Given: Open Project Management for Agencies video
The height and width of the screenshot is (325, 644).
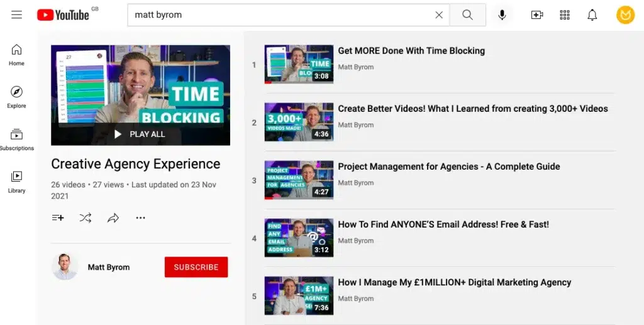Looking at the screenshot, I should tap(448, 167).
